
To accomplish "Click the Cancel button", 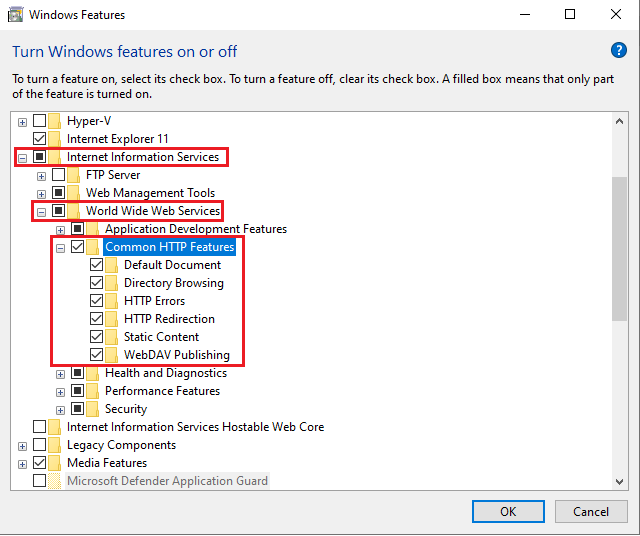I will [591, 512].
